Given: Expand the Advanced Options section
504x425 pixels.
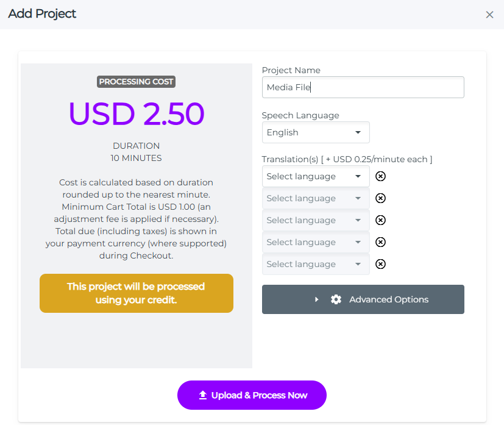Looking at the screenshot, I should pyautogui.click(x=363, y=299).
